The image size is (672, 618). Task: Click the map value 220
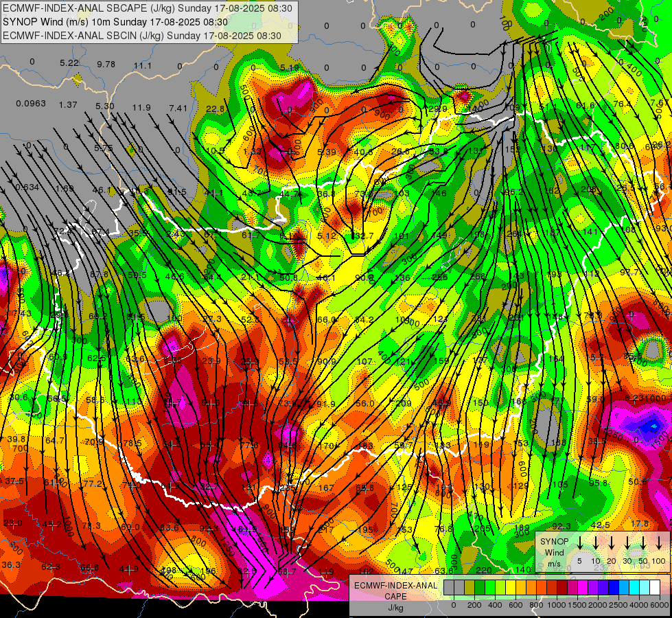(x=484, y=570)
